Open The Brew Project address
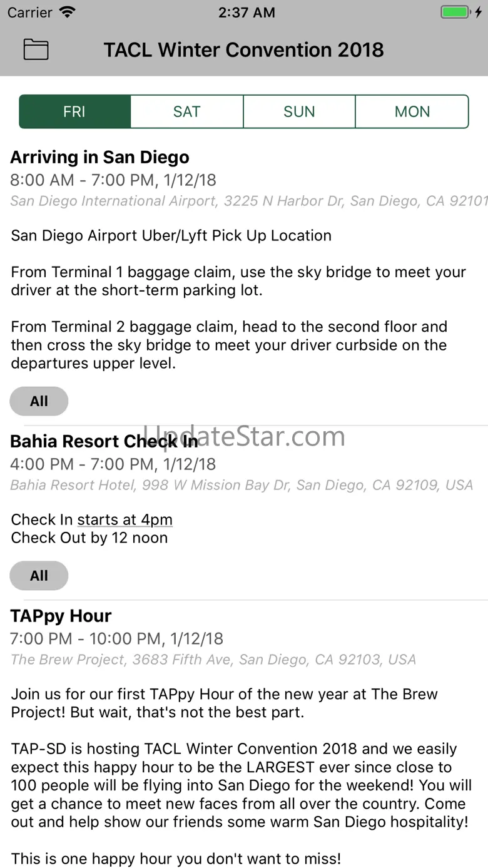Screen dimensions: 488x868 pos(213,660)
